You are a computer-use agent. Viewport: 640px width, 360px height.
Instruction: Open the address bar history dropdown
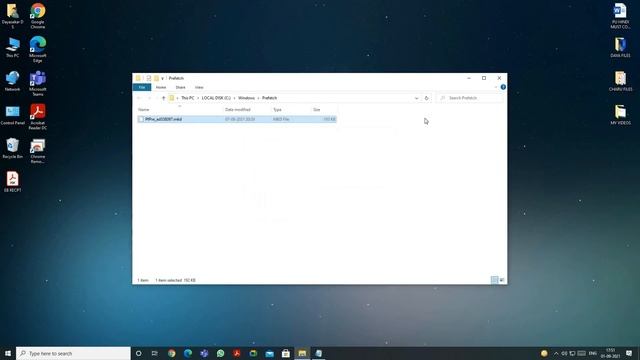click(x=416, y=98)
